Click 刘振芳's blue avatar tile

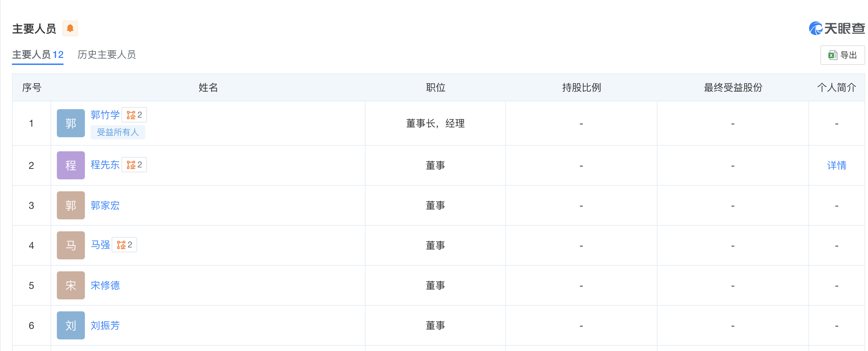71,325
